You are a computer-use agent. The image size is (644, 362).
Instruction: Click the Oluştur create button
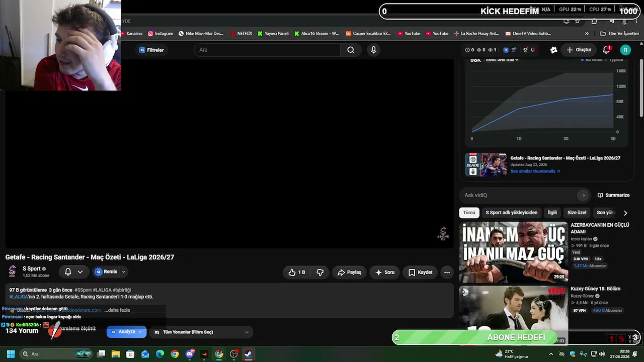click(579, 50)
